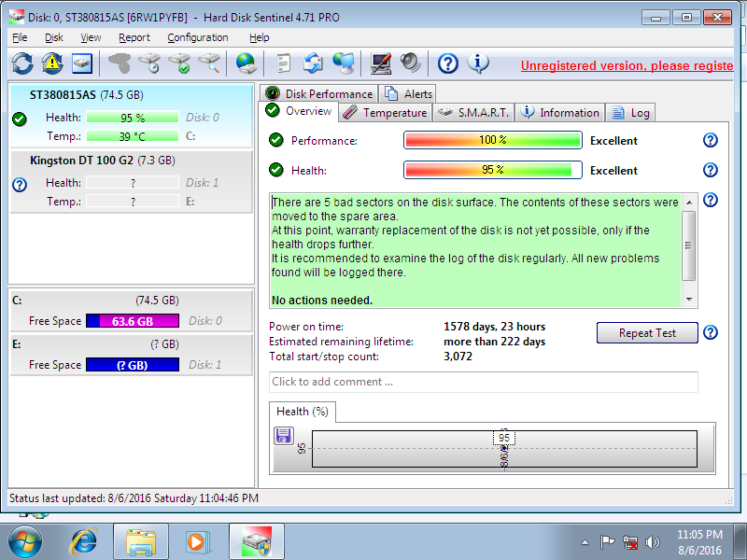The image size is (747, 560).
Task: Click the speaker sound toolbar icon
Action: (x=410, y=63)
